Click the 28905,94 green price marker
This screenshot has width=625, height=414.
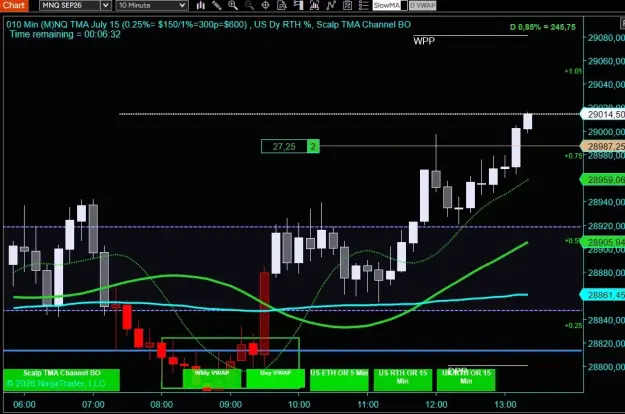pyautogui.click(x=603, y=242)
